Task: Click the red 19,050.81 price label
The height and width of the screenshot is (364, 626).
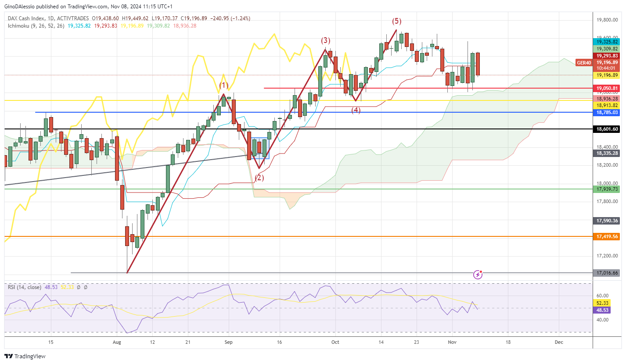Action: point(607,89)
